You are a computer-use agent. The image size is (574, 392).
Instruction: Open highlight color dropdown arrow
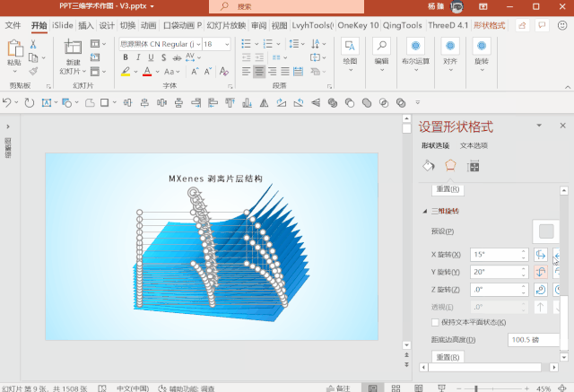pos(135,72)
